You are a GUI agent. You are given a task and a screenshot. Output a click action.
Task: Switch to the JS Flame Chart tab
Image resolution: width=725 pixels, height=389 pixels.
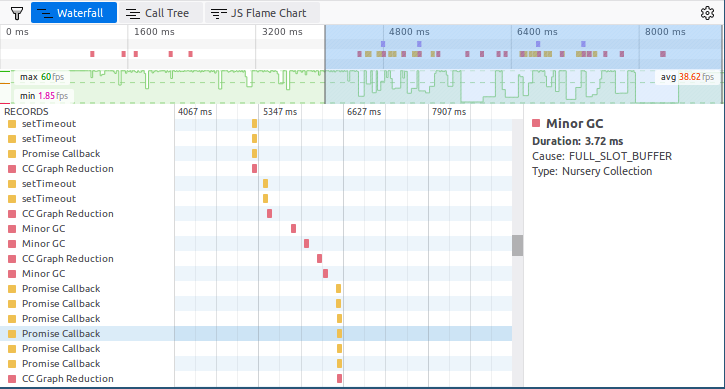[262, 13]
